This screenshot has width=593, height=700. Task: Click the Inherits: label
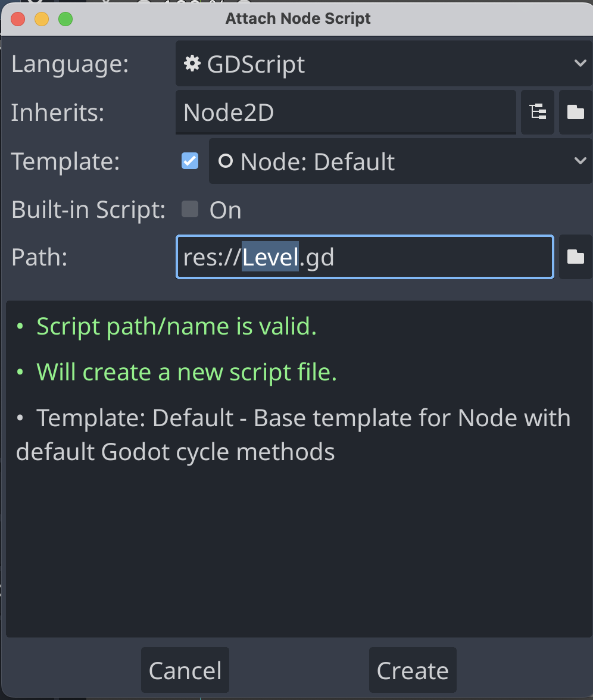(58, 112)
